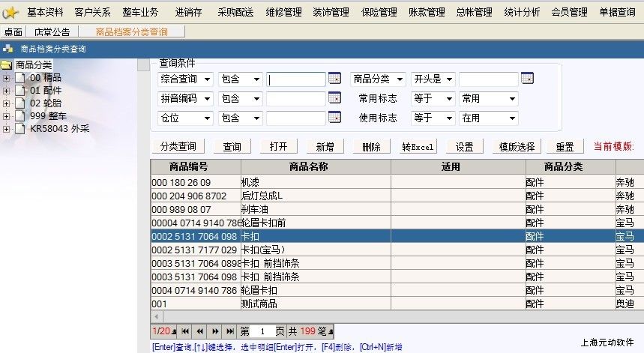
Task: Click the star logo icon in menu bar
Action: coord(10,12)
